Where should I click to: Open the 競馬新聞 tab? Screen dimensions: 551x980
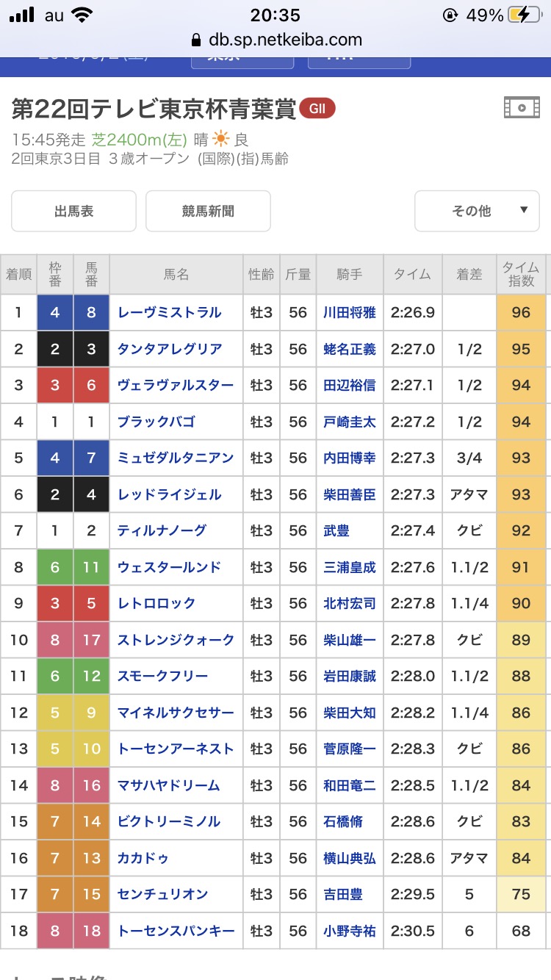(x=208, y=211)
